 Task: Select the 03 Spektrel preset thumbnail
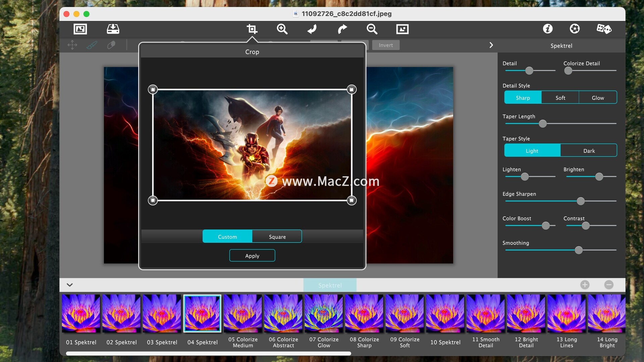[x=162, y=313]
